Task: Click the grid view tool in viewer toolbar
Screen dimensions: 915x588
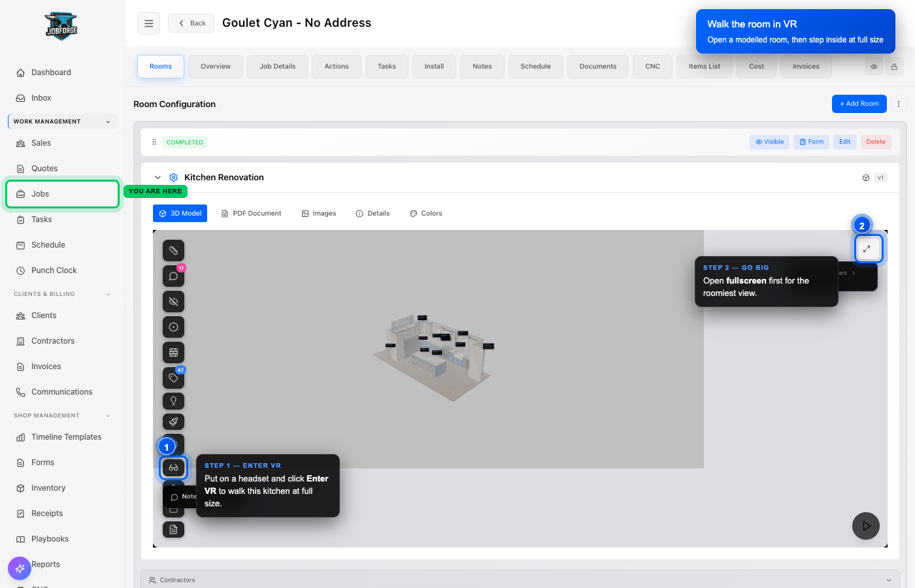Action: point(173,352)
